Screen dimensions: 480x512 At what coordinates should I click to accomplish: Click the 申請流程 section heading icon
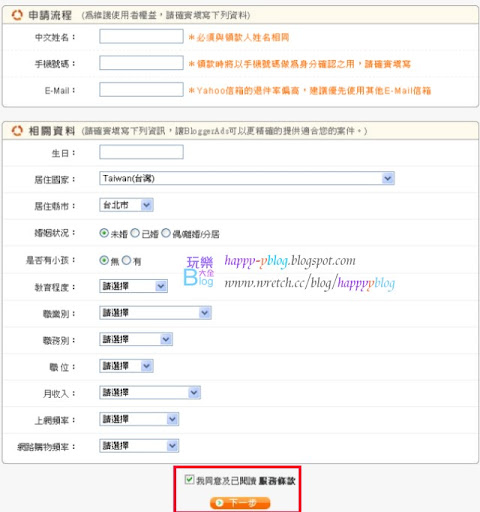coord(17,15)
